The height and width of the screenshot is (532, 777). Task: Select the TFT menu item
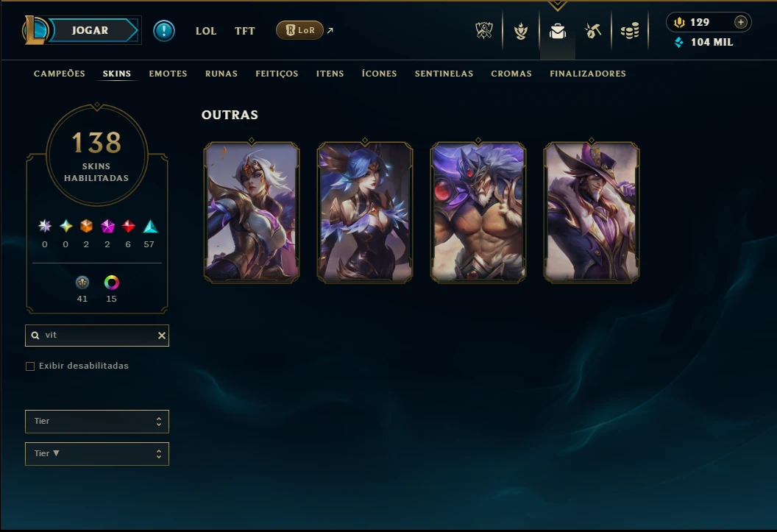pyautogui.click(x=245, y=31)
